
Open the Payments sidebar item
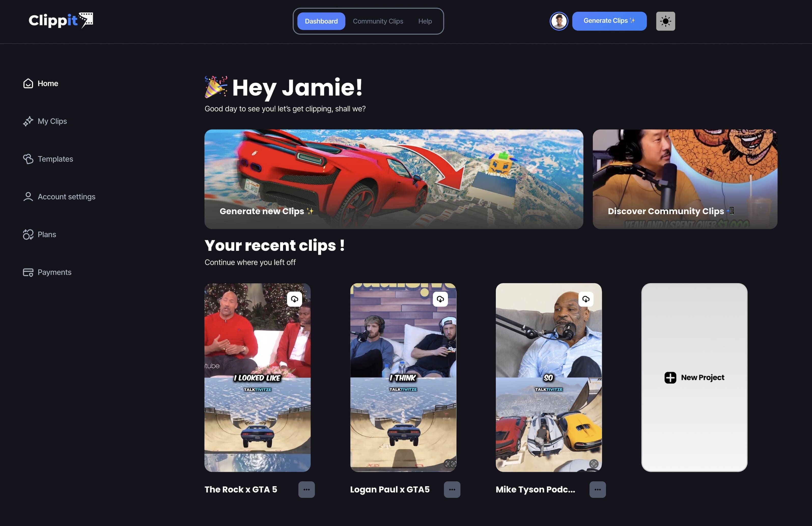point(54,272)
